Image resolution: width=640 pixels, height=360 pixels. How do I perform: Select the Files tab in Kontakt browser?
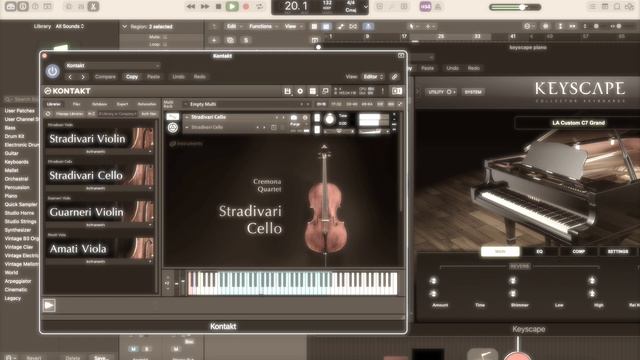click(76, 104)
